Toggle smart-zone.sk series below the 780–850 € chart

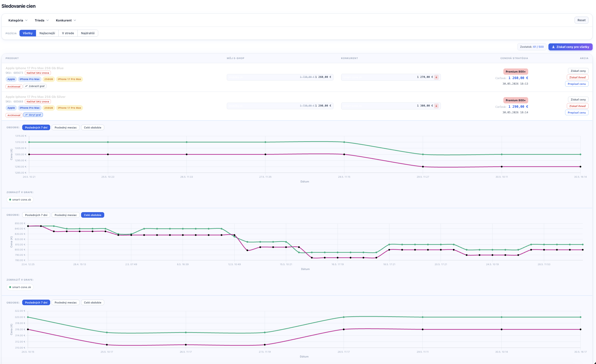coord(20,287)
